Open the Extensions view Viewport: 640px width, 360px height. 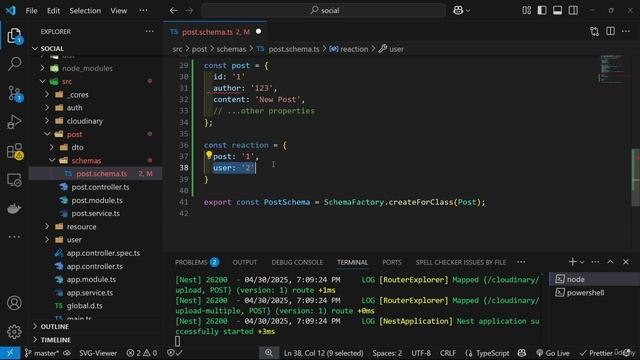tap(14, 151)
